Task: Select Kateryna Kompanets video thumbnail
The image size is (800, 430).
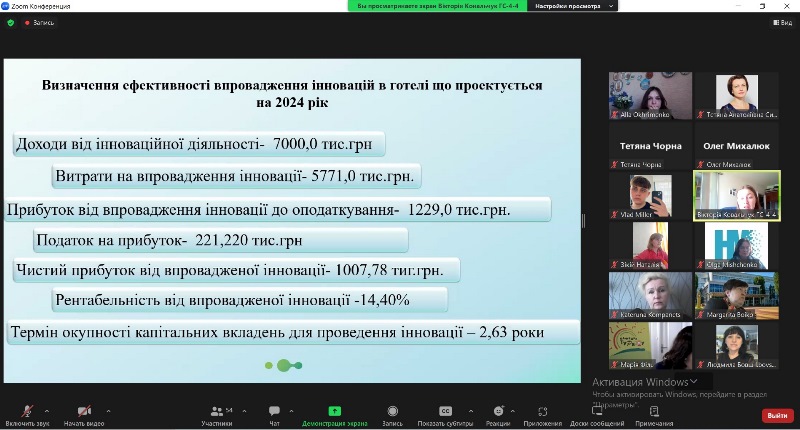Action: point(651,295)
